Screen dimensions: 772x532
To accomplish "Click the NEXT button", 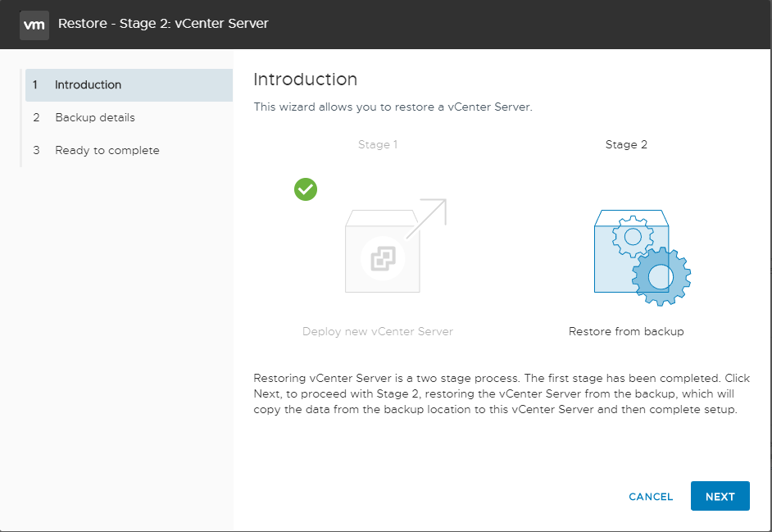I will click(720, 496).
